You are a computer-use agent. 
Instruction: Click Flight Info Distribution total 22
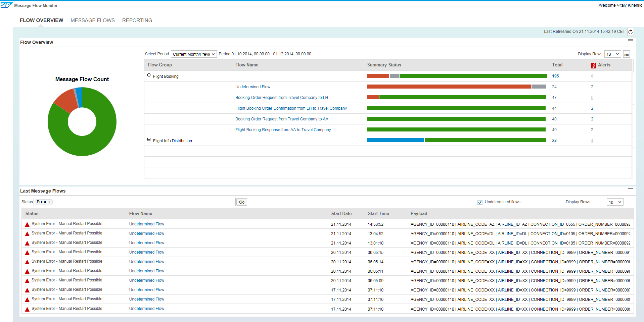tap(554, 141)
